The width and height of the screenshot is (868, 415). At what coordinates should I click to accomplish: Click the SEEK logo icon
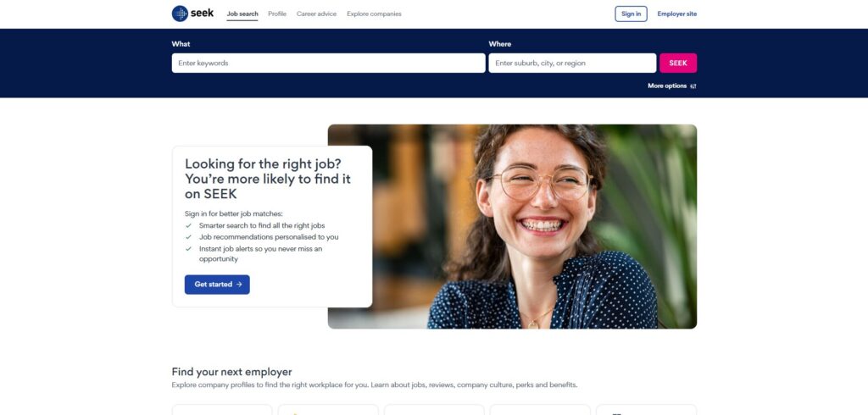180,14
